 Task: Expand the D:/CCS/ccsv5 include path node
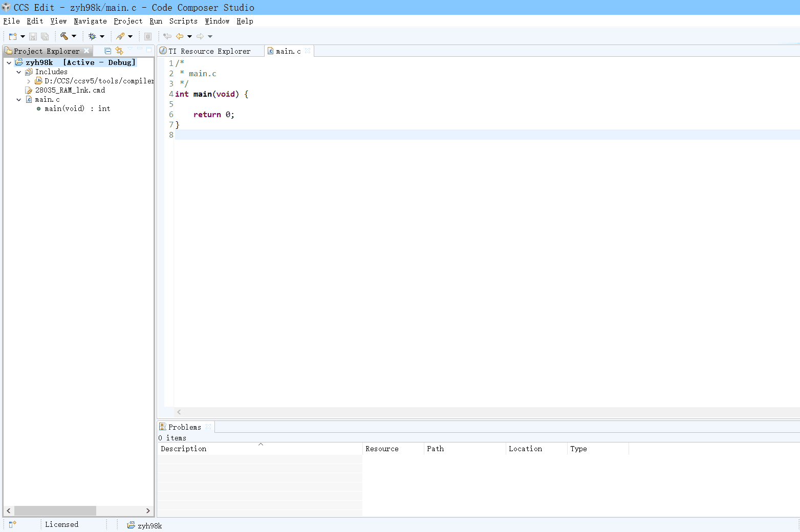coord(29,81)
